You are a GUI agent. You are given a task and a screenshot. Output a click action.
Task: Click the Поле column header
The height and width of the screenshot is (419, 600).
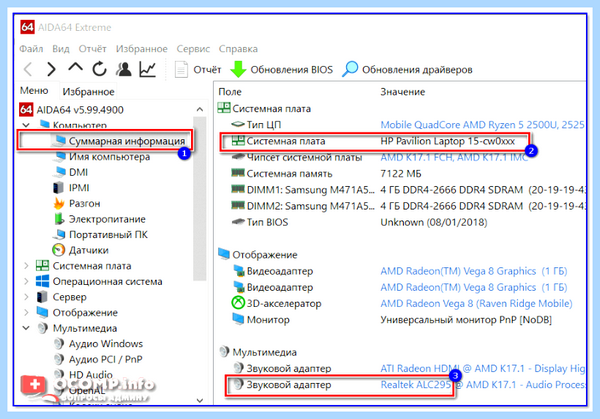[x=230, y=92]
